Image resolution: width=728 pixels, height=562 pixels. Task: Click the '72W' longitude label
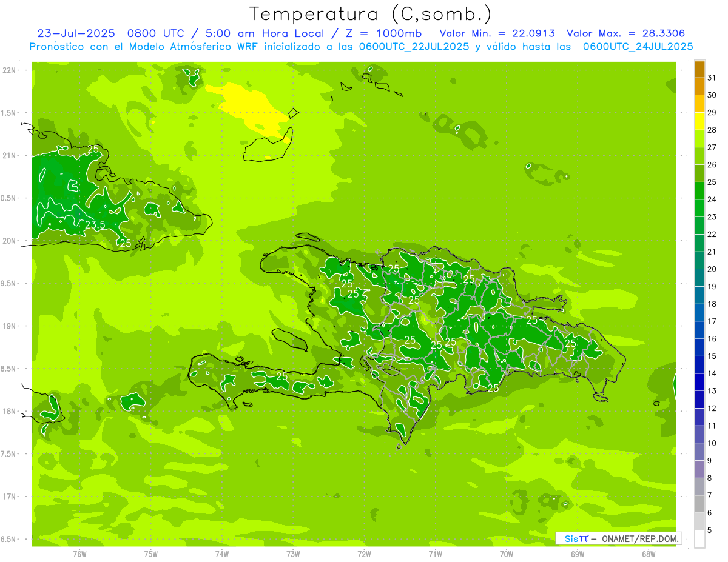click(365, 554)
